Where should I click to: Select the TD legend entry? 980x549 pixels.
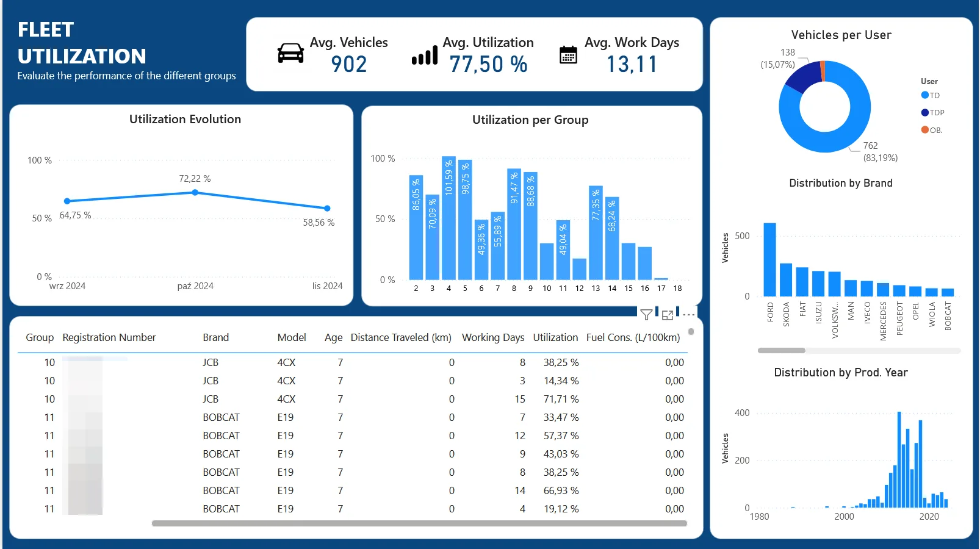coord(931,95)
